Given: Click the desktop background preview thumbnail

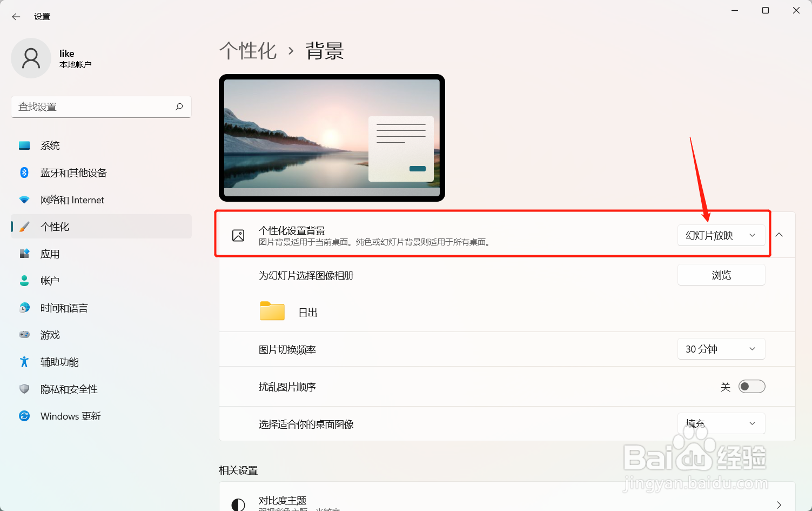Looking at the screenshot, I should 332,138.
